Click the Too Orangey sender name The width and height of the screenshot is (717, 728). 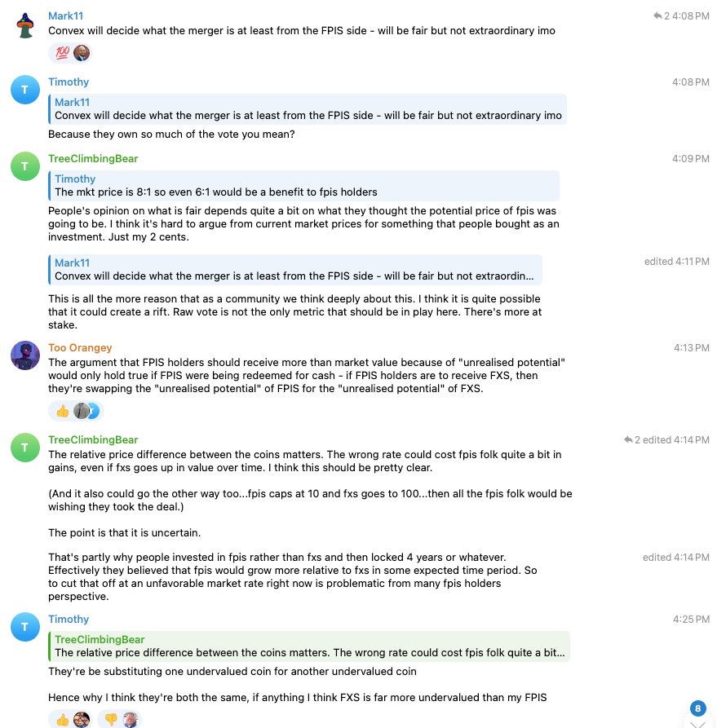pos(80,348)
